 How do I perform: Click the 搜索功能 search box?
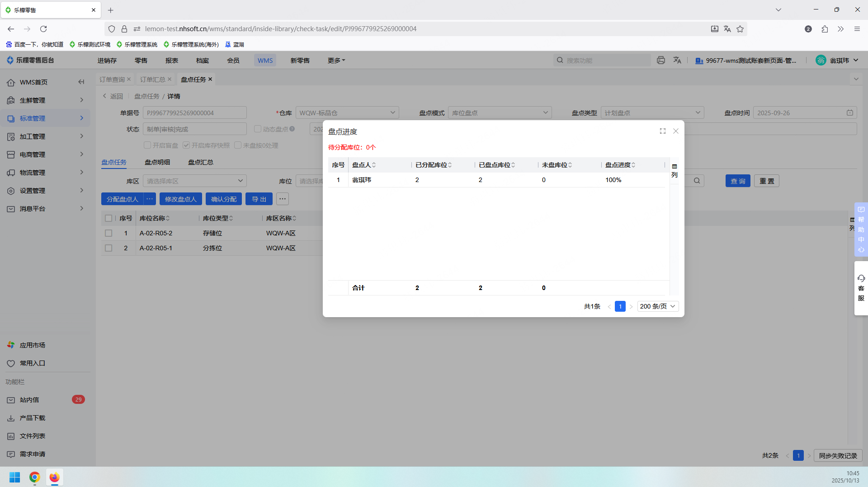coord(602,60)
